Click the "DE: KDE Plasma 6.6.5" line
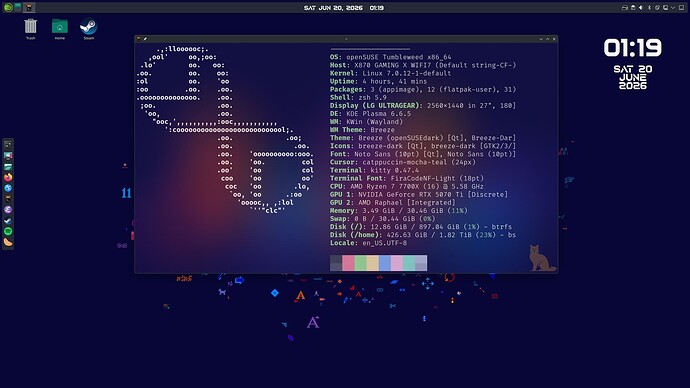Viewport: 690px width, 388px height. (370, 113)
